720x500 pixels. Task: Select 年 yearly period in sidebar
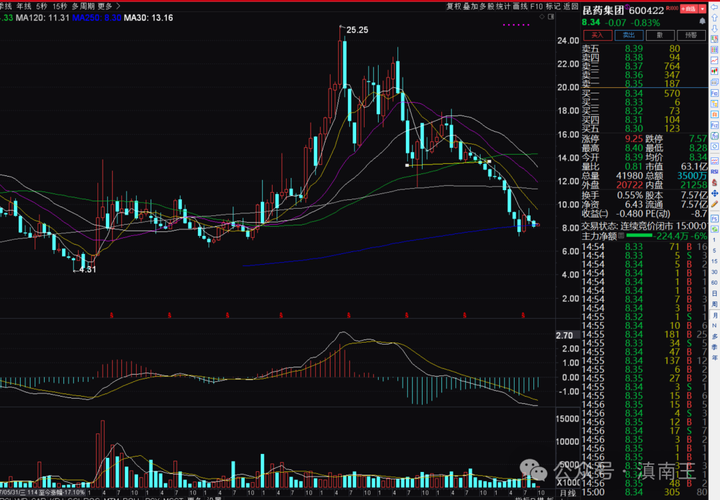click(714, 358)
